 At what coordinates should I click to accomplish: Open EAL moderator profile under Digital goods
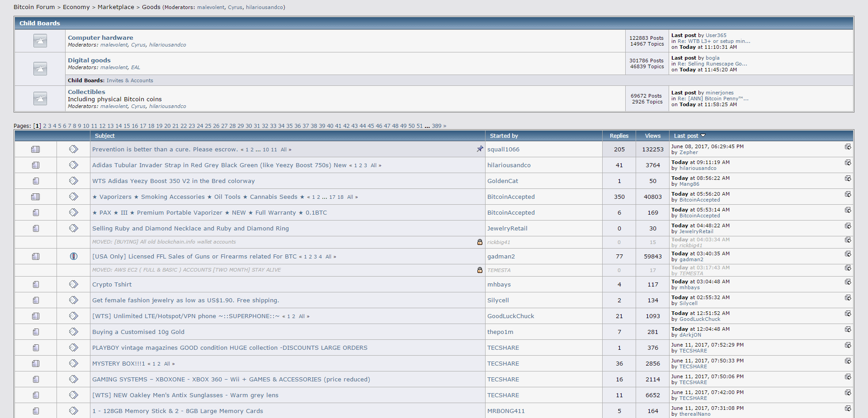(x=136, y=67)
